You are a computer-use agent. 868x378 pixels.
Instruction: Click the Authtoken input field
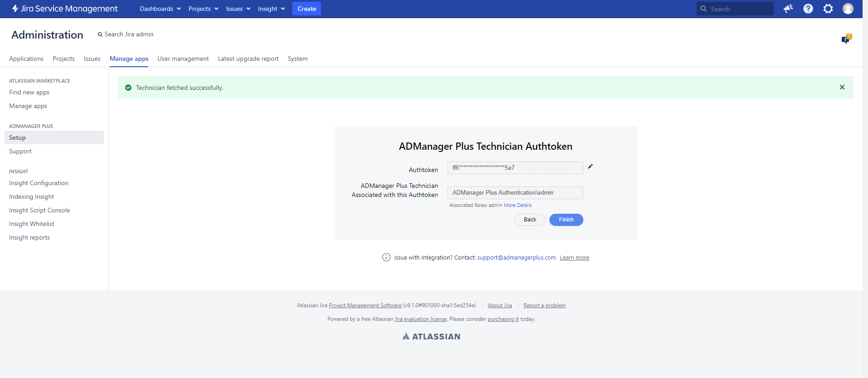515,167
